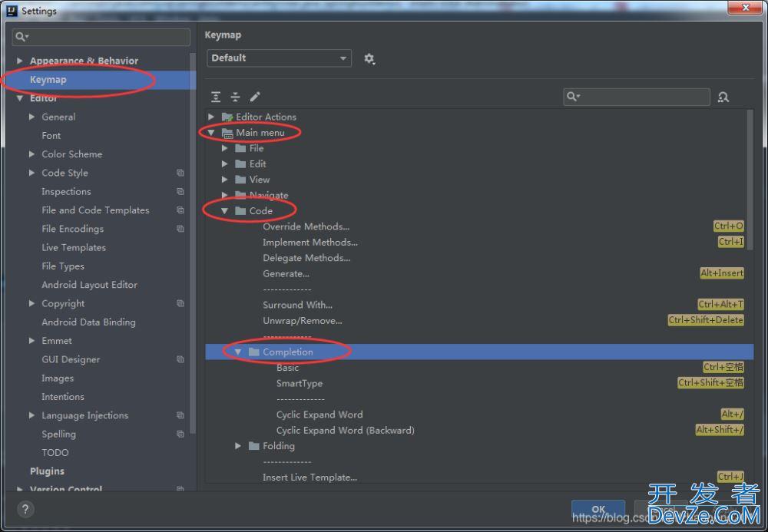Expand the Emmet node
Image resolution: width=768 pixels, height=532 pixels.
(x=31, y=341)
